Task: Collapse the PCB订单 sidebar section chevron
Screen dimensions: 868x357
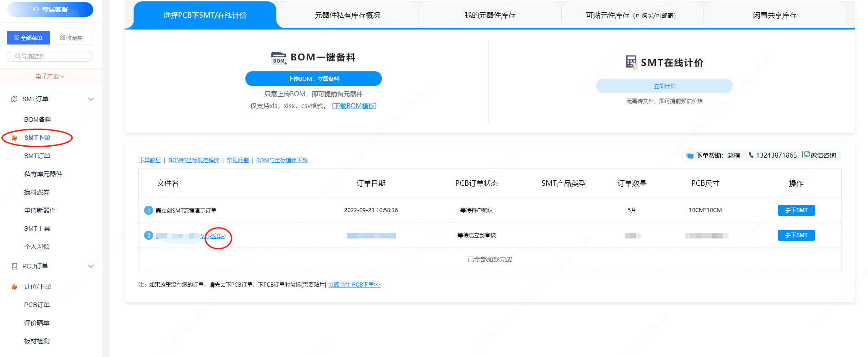Action: (x=91, y=266)
